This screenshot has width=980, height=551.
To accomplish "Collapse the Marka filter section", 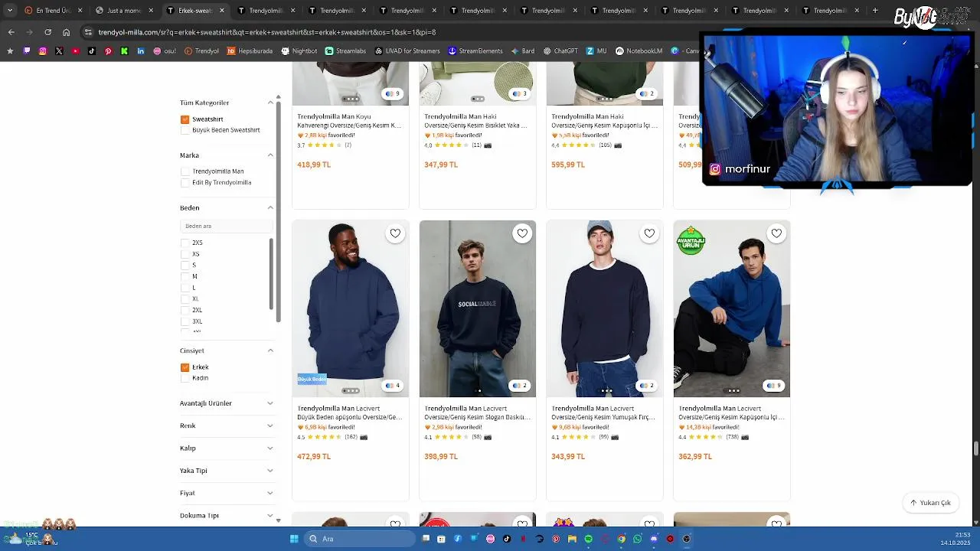I will (x=270, y=155).
